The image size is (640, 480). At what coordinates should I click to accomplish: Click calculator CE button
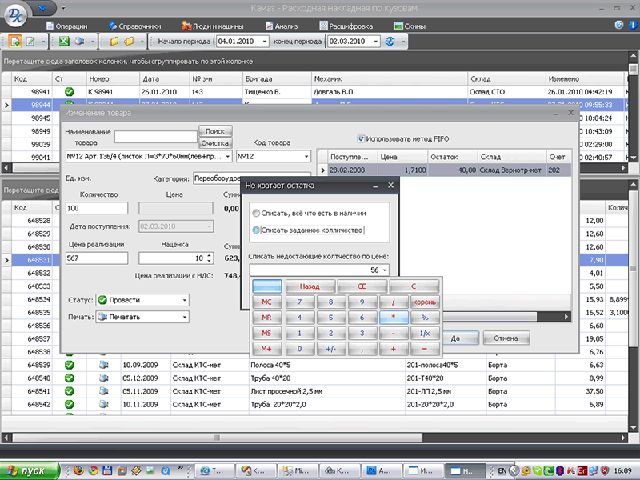click(x=362, y=287)
